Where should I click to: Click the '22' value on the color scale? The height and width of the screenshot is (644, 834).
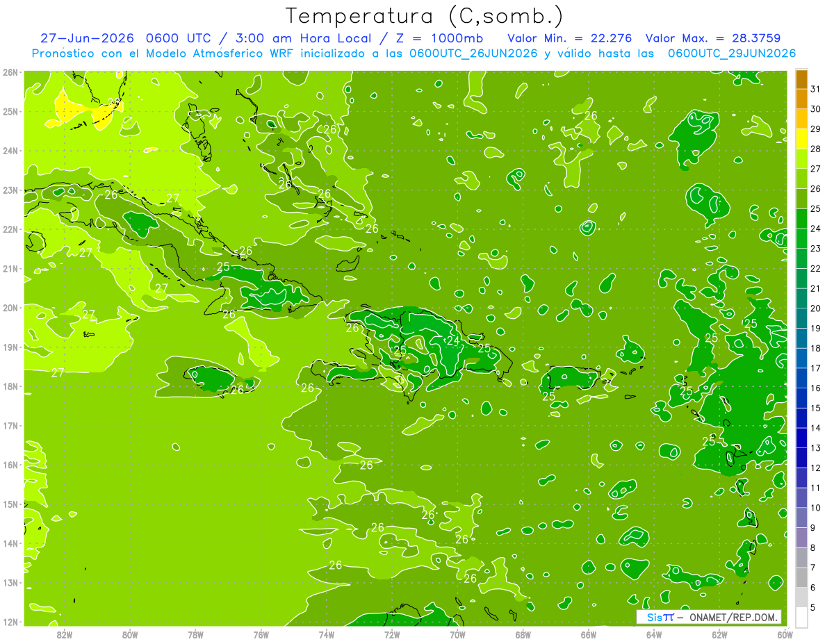(x=815, y=268)
